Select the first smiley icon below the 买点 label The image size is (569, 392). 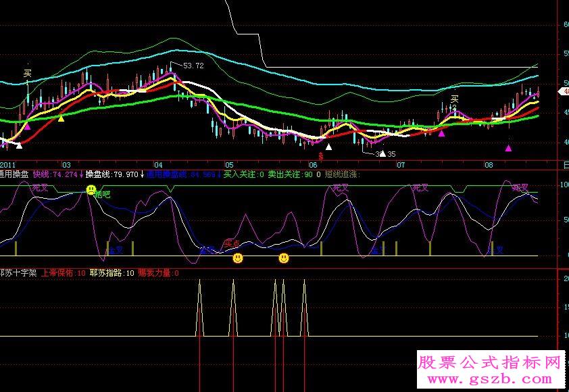(x=238, y=258)
